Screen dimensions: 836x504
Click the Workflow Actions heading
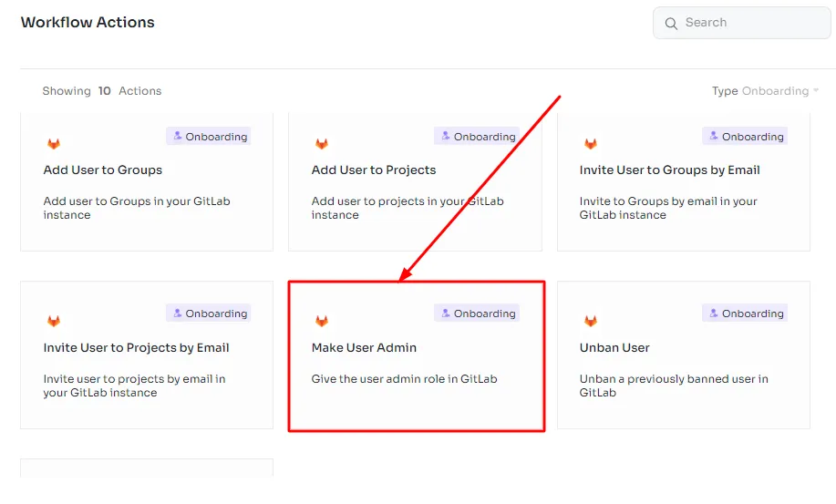(x=88, y=23)
